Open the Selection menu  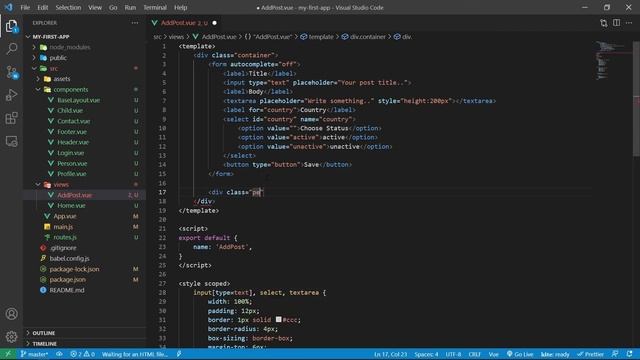(68, 7)
